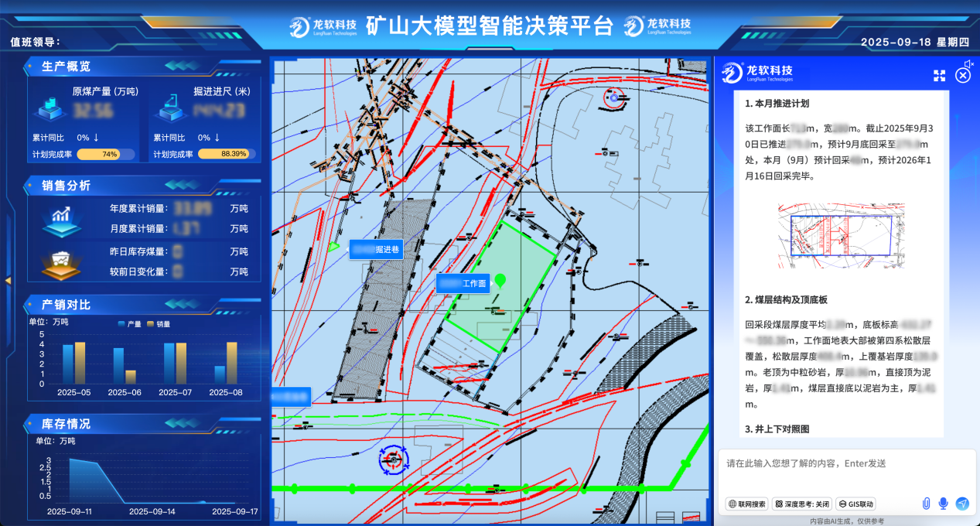Click the paperclip attachment icon
The width and height of the screenshot is (980, 526).
click(x=926, y=504)
